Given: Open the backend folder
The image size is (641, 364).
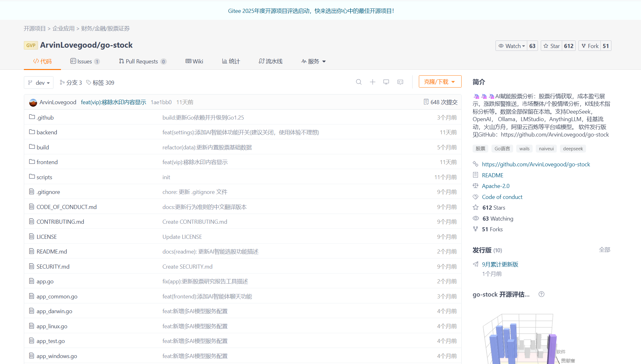Looking at the screenshot, I should click(47, 132).
